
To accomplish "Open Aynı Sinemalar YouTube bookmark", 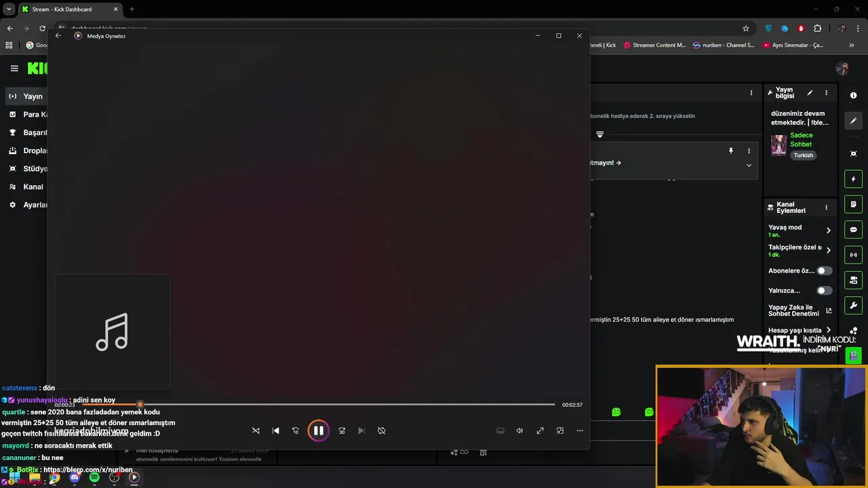I will pyautogui.click(x=793, y=45).
